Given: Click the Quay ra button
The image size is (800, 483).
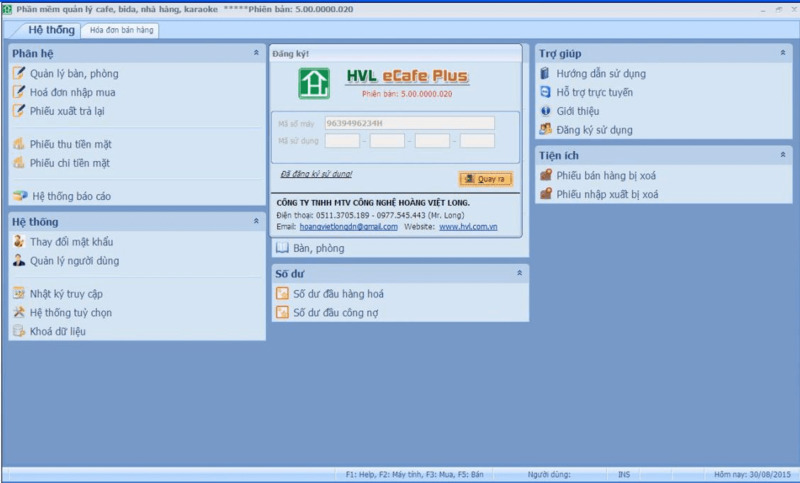Looking at the screenshot, I should [x=486, y=179].
